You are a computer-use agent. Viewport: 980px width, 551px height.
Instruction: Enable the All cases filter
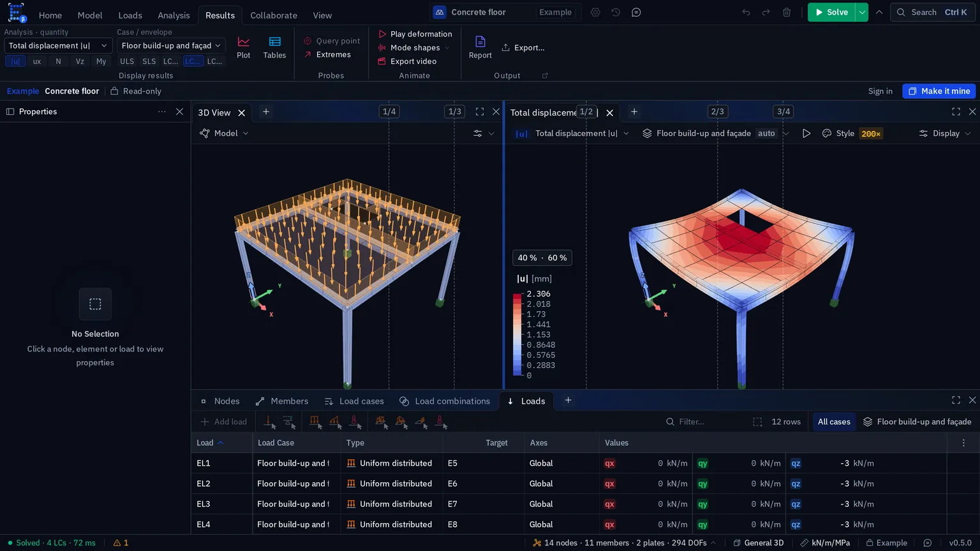tap(834, 422)
